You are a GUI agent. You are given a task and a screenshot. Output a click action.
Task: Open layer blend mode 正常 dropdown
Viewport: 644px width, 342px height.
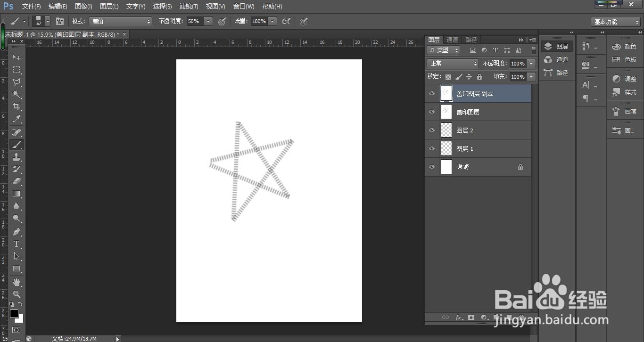coord(453,64)
